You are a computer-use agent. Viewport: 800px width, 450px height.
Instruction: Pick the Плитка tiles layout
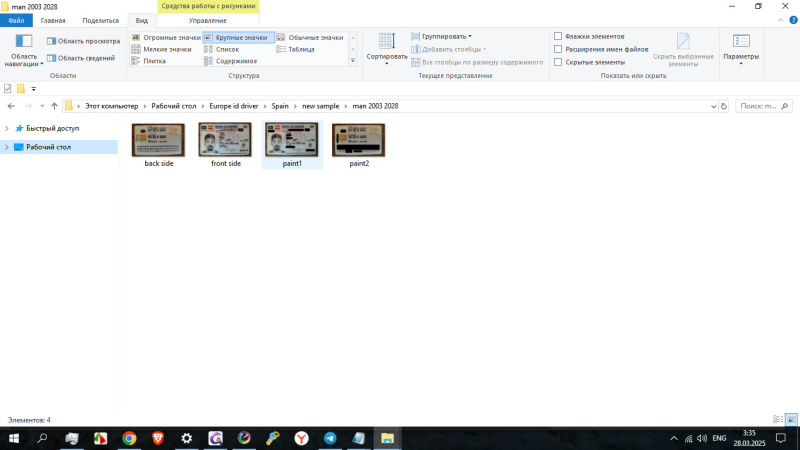(154, 61)
